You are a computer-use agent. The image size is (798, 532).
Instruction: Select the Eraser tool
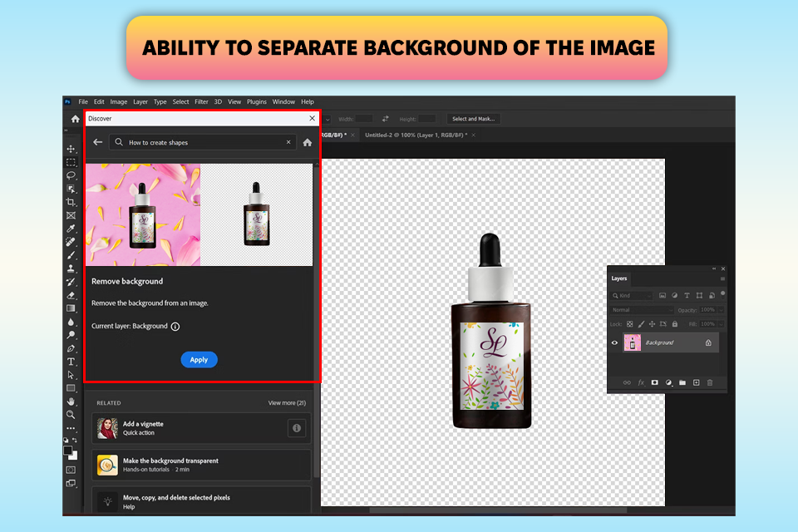pos(71,295)
